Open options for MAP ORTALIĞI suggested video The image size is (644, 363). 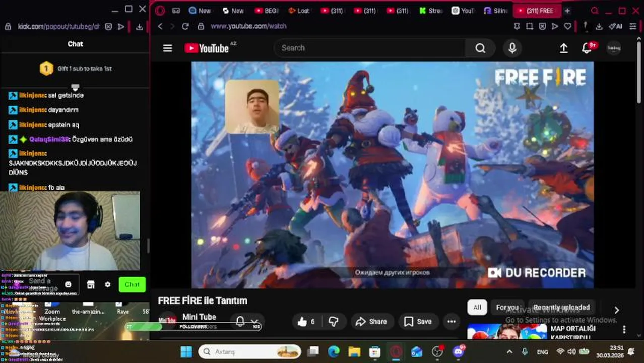624,330
